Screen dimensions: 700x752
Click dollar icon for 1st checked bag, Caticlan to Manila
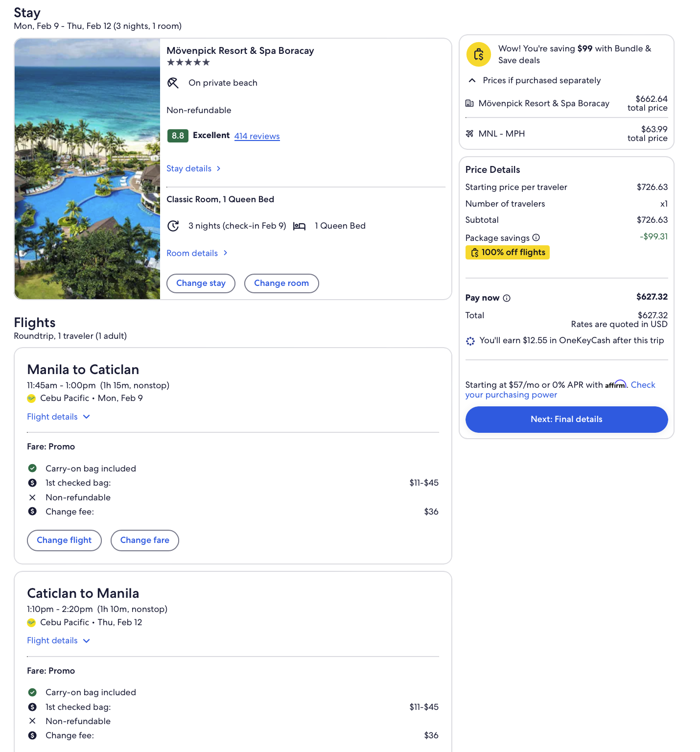(32, 707)
